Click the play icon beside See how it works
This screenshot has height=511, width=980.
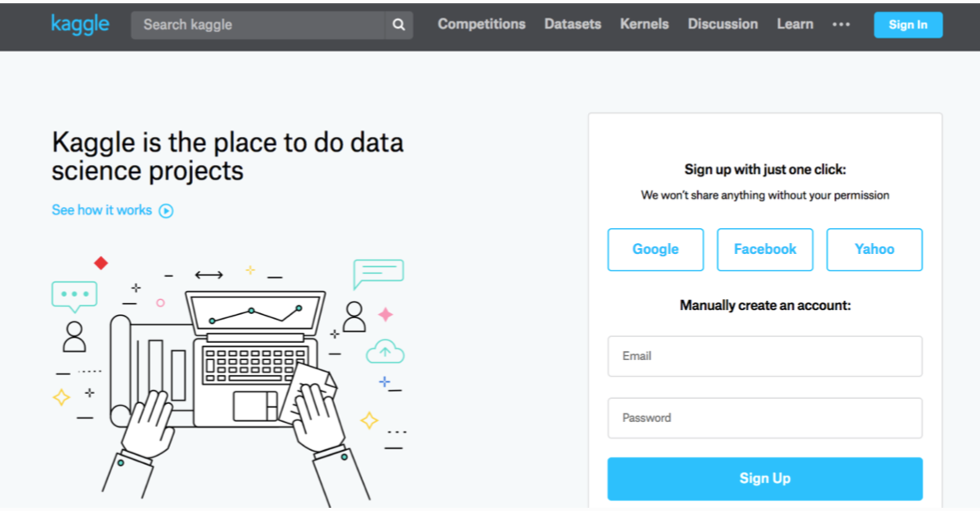pos(166,210)
